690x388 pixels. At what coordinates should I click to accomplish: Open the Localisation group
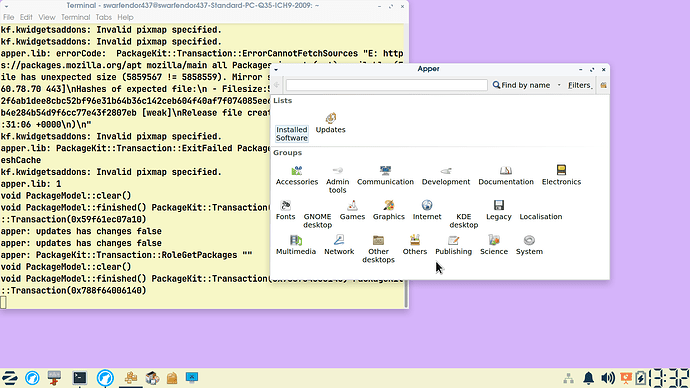tap(540, 216)
